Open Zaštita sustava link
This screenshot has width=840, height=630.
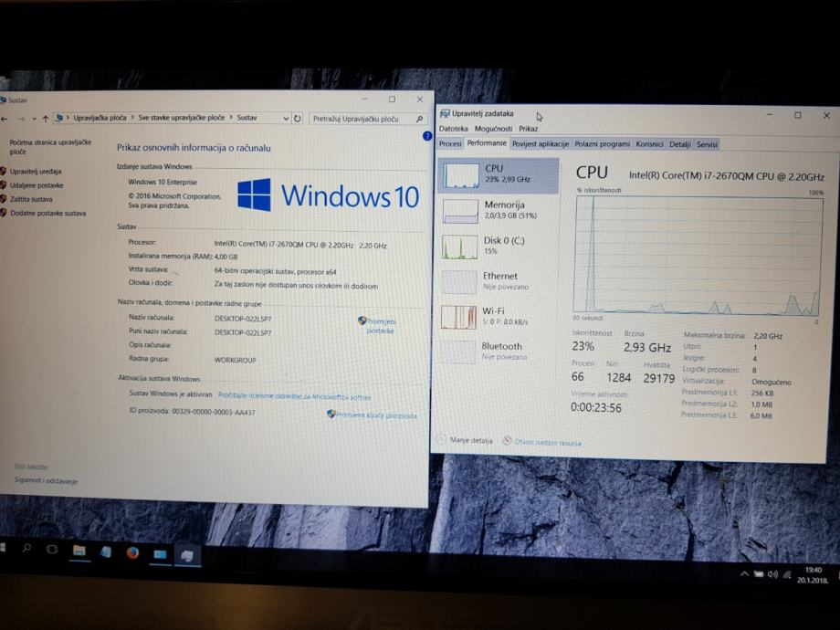point(31,199)
